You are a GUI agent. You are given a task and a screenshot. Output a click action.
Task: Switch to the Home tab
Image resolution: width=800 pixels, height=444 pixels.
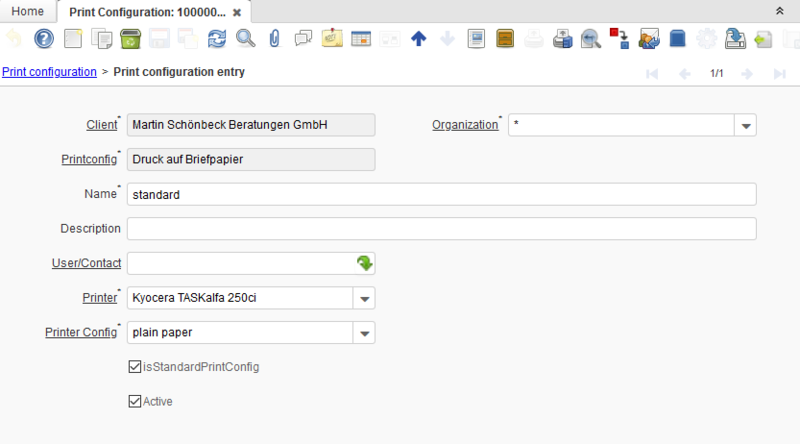tap(27, 11)
